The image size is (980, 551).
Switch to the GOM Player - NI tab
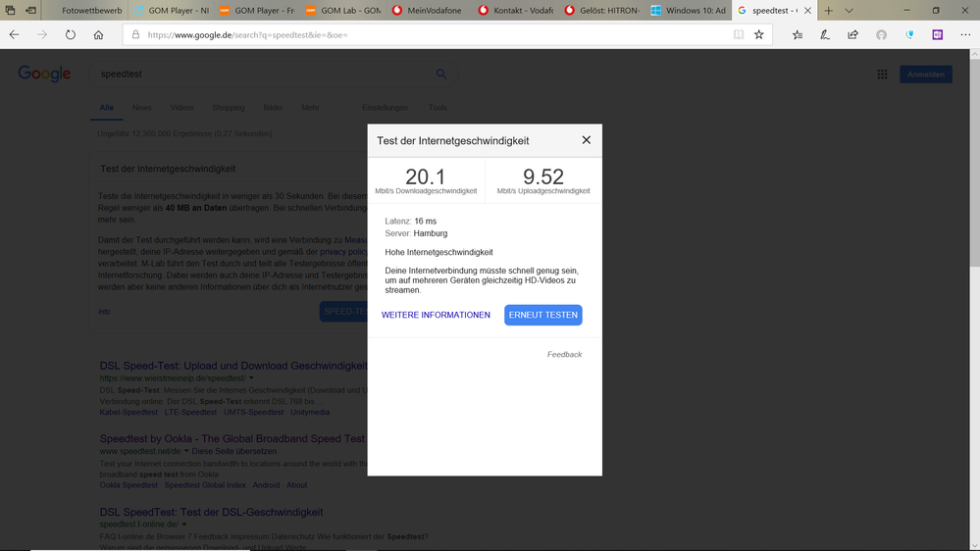(171, 11)
